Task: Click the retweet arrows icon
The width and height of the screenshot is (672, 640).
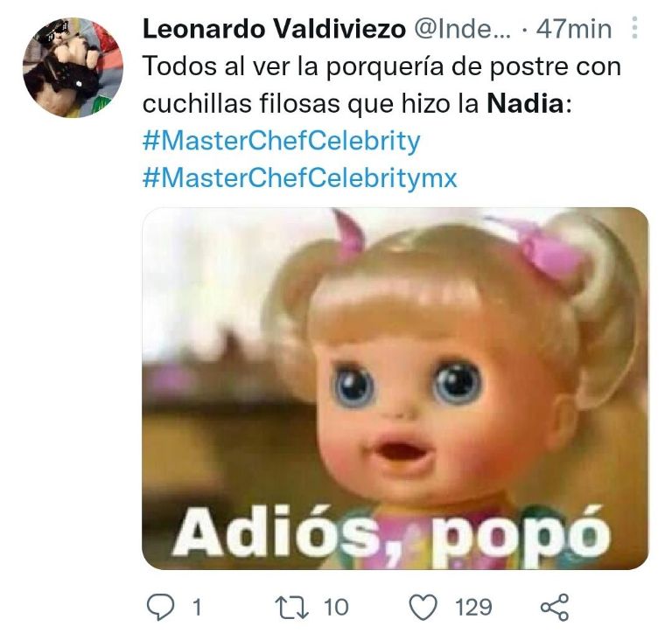Action: tap(291, 608)
